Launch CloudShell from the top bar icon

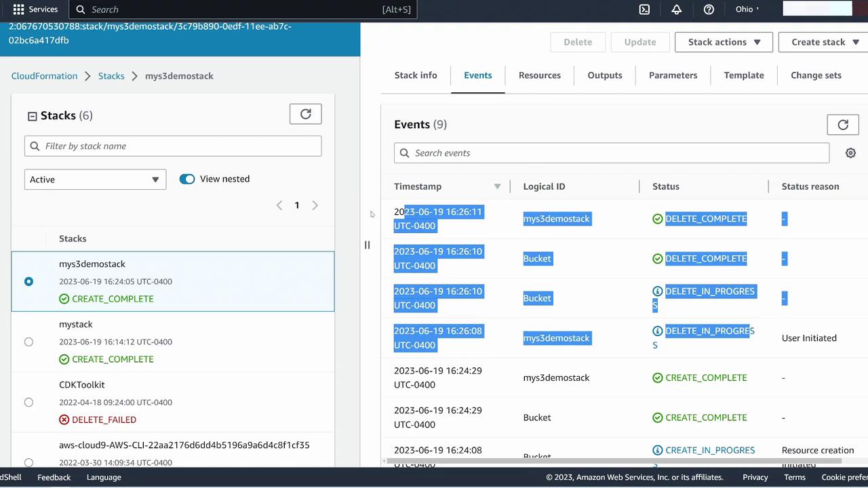pyautogui.click(x=644, y=9)
